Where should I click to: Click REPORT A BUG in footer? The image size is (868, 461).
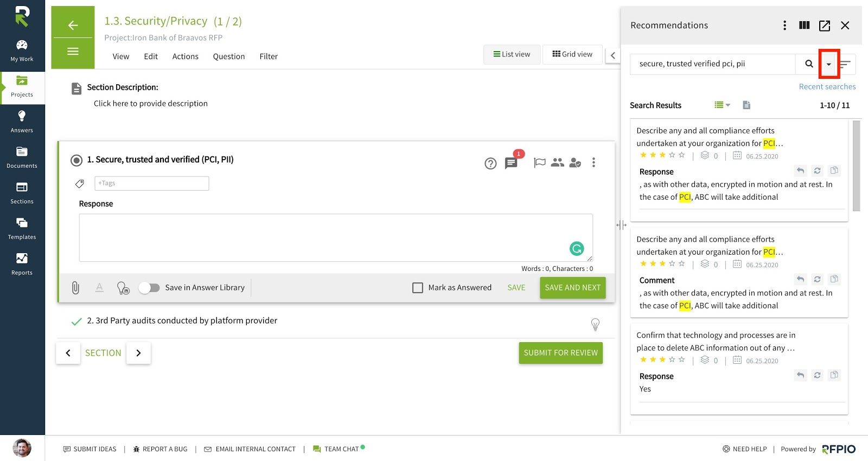(x=160, y=449)
